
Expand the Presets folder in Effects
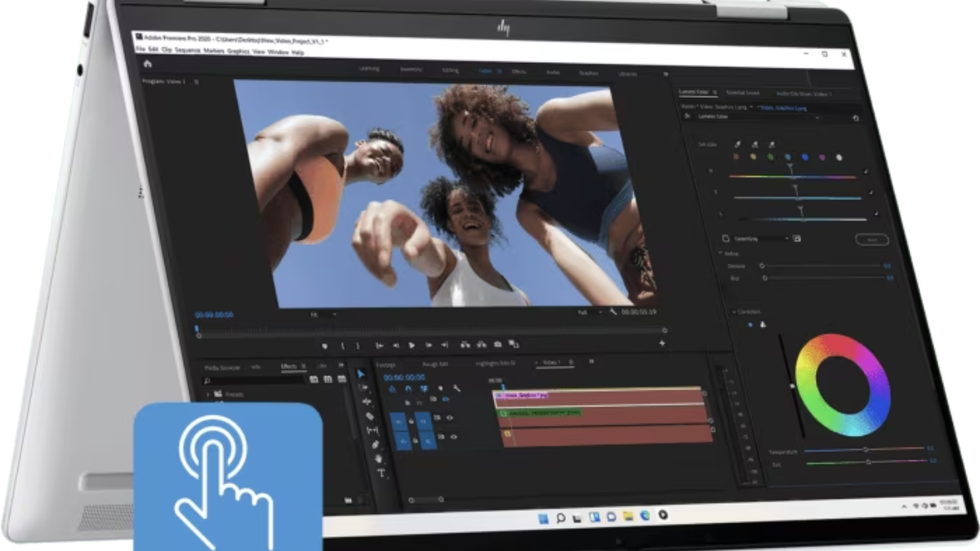[208, 394]
